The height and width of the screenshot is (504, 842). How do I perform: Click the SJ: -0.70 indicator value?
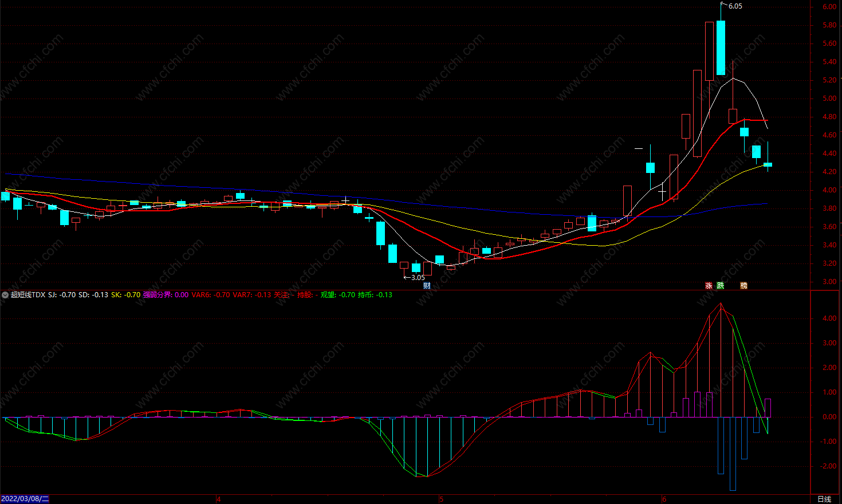click(62, 295)
